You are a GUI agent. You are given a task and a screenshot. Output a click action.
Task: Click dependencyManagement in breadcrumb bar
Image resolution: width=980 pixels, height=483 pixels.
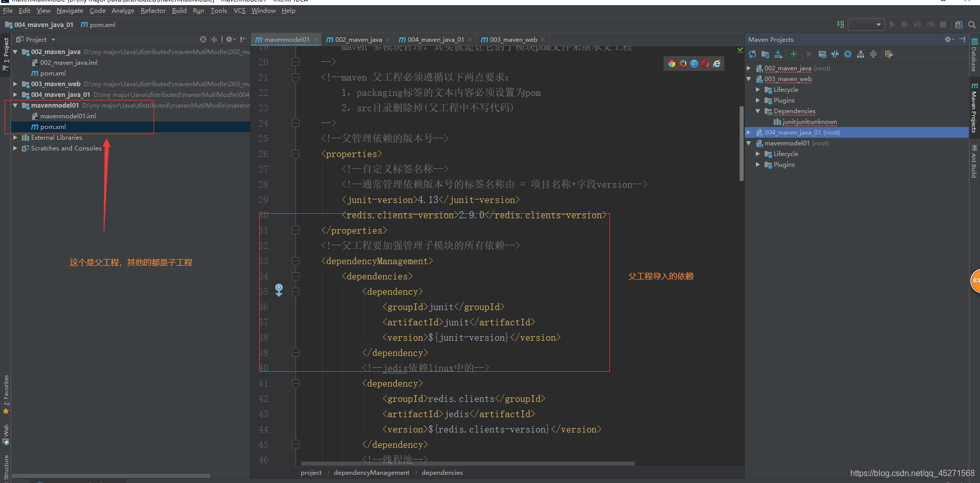[x=372, y=473]
